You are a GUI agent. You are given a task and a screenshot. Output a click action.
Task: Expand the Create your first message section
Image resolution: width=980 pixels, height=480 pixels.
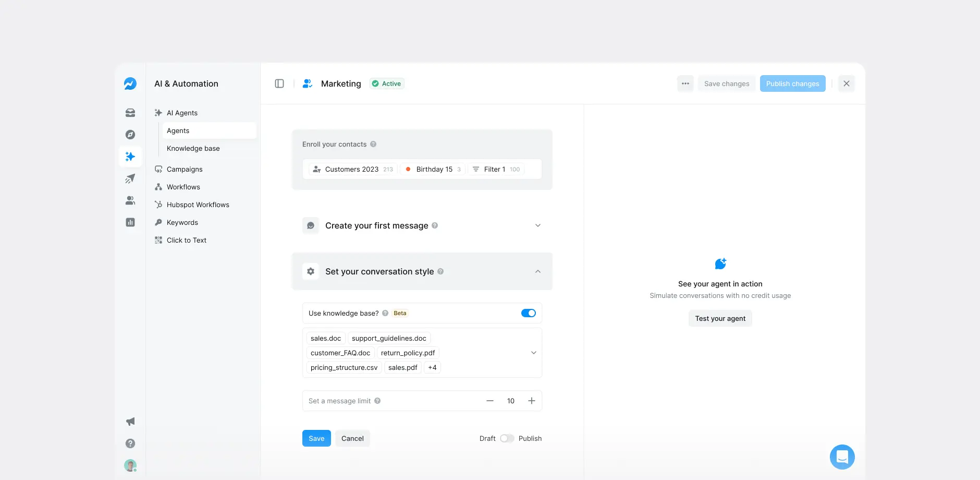coord(538,225)
